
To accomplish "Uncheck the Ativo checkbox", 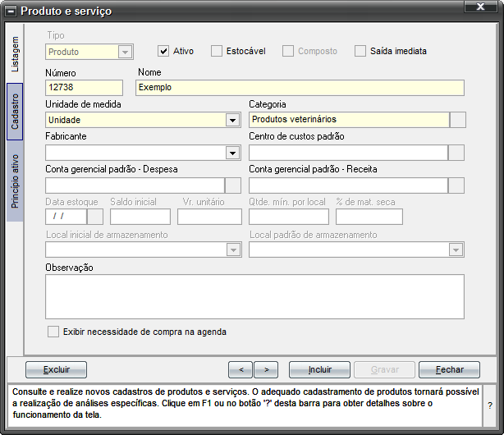I will (x=163, y=51).
